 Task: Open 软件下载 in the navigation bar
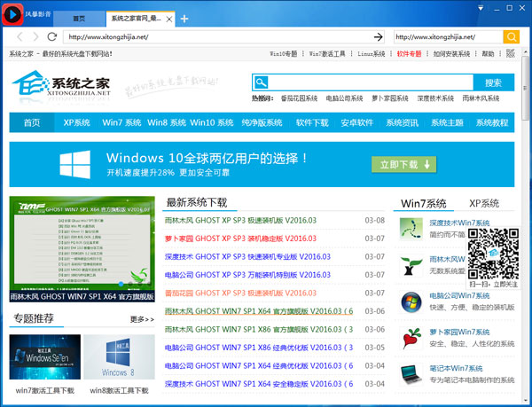tap(312, 122)
